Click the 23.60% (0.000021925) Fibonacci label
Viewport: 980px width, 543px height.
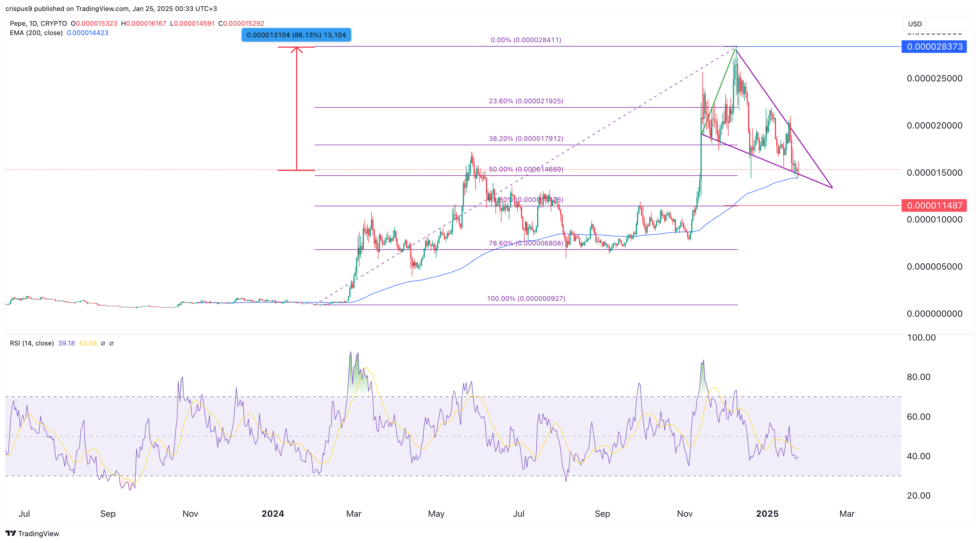[526, 101]
